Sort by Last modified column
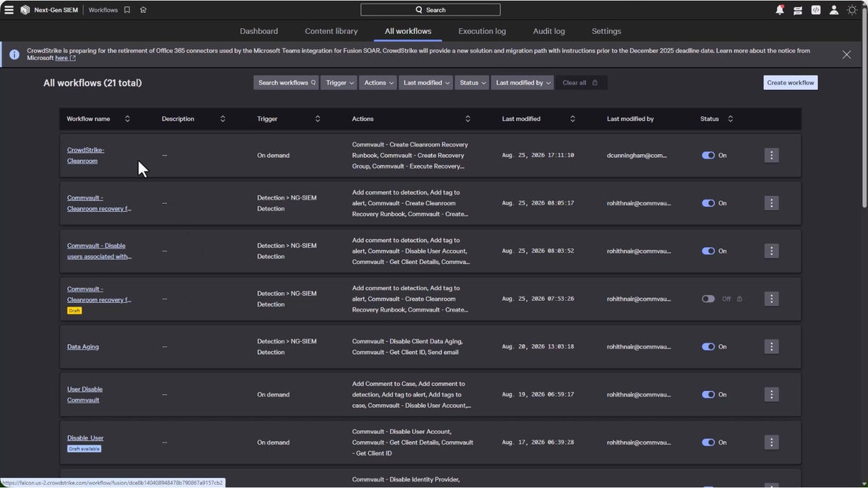The width and height of the screenshot is (868, 488). tap(573, 119)
